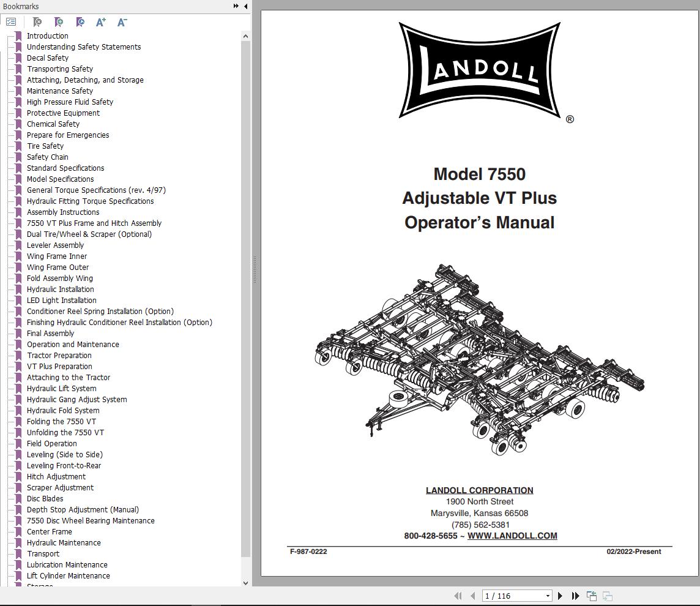Select the locate current bookmark icon

click(80, 22)
